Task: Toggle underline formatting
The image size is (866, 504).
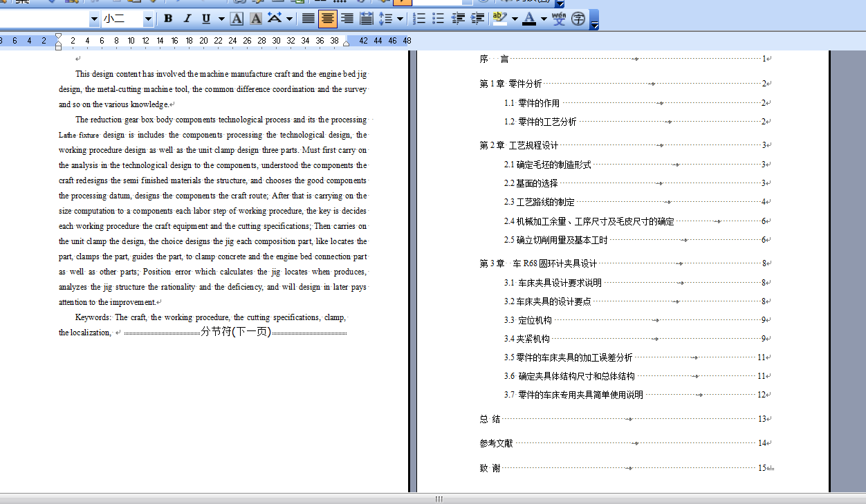Action: pos(206,19)
